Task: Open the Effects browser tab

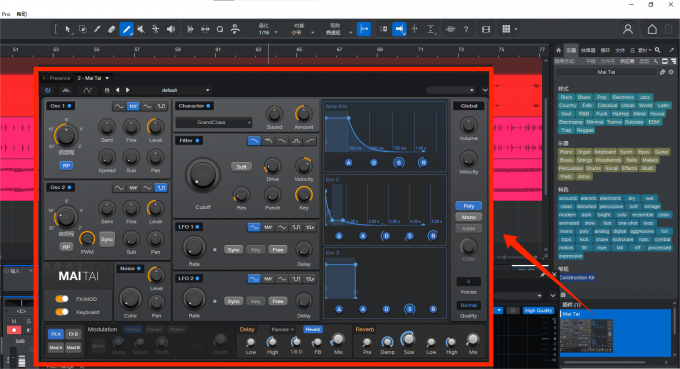Action: click(588, 50)
